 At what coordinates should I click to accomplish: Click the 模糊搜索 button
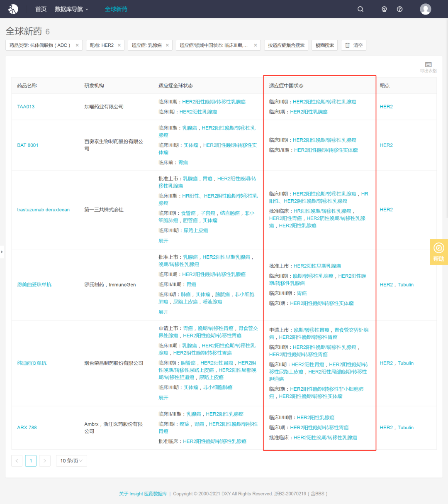click(325, 45)
